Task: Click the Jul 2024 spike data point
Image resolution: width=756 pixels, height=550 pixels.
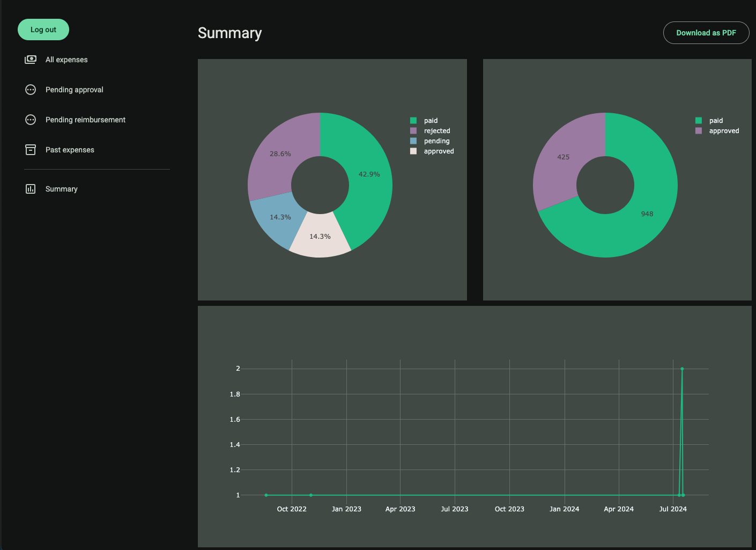Action: (682, 369)
